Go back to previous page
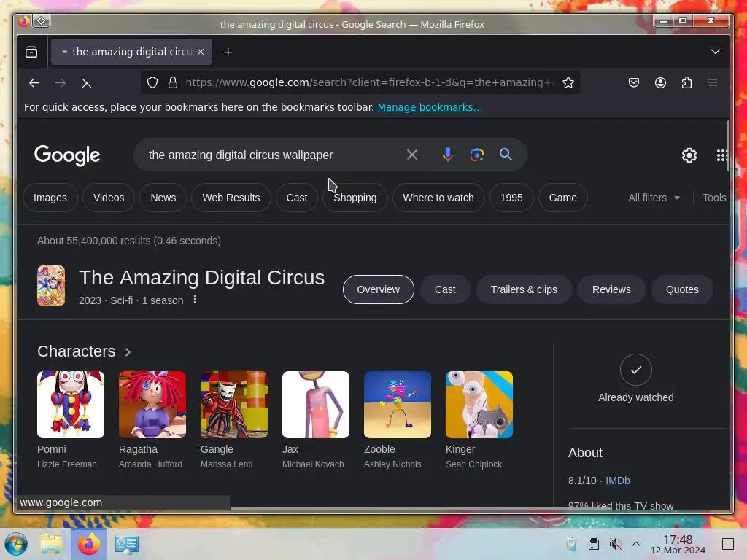The width and height of the screenshot is (747, 560). pyautogui.click(x=34, y=83)
